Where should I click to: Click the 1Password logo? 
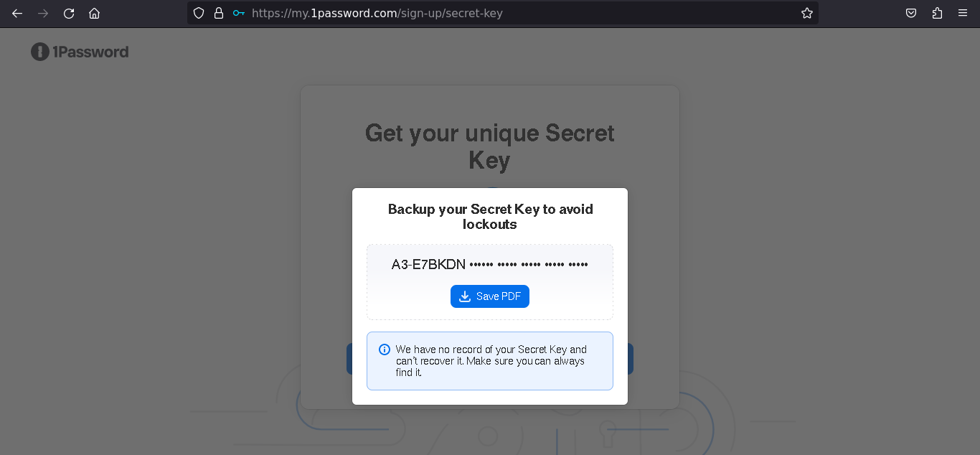pos(79,51)
